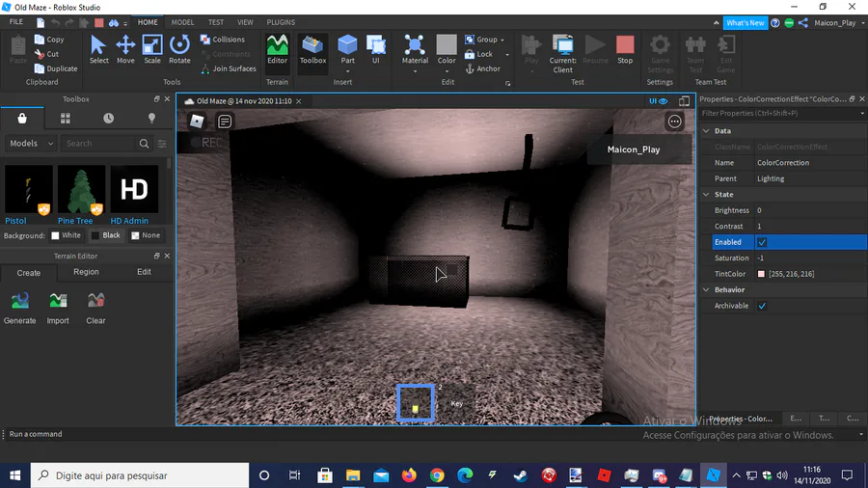Insert a new Part
The image size is (868, 488).
click(347, 49)
